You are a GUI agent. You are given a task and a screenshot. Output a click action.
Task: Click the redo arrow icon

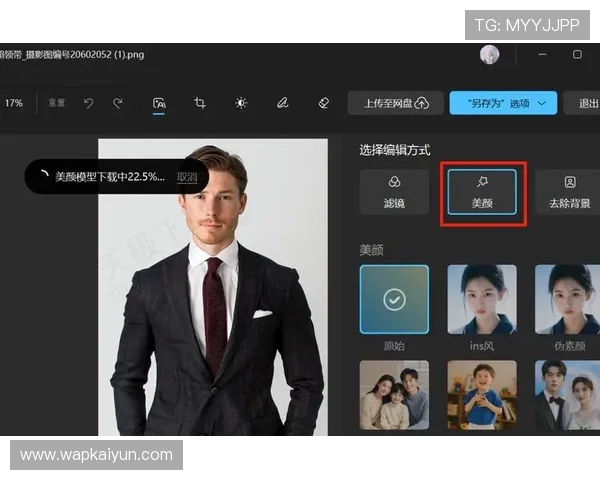pyautogui.click(x=117, y=103)
